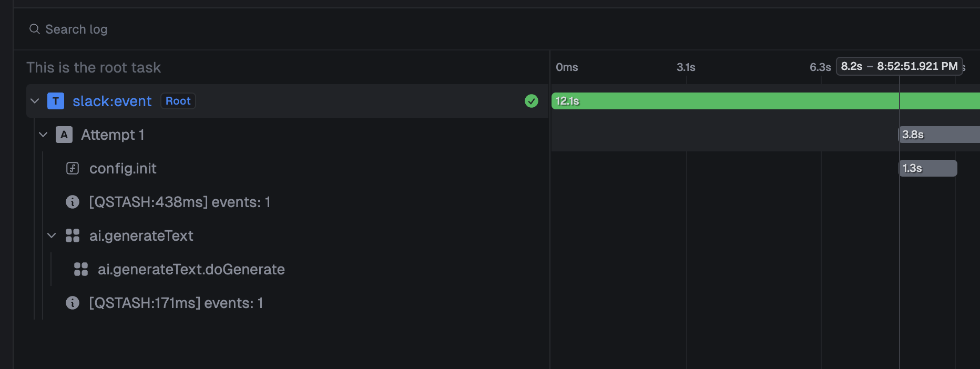Click the 1.3s config.init timeline bar
This screenshot has width=980, height=369.
pyautogui.click(x=928, y=168)
